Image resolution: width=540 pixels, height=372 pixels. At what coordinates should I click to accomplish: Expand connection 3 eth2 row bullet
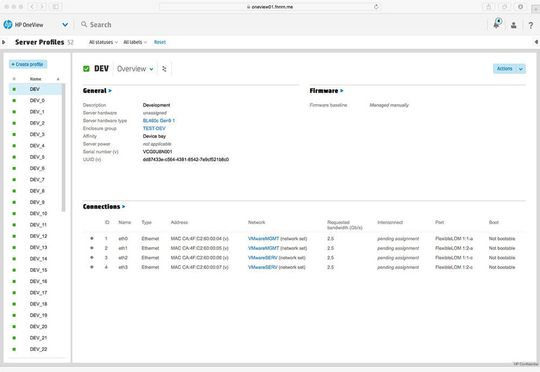(92, 258)
